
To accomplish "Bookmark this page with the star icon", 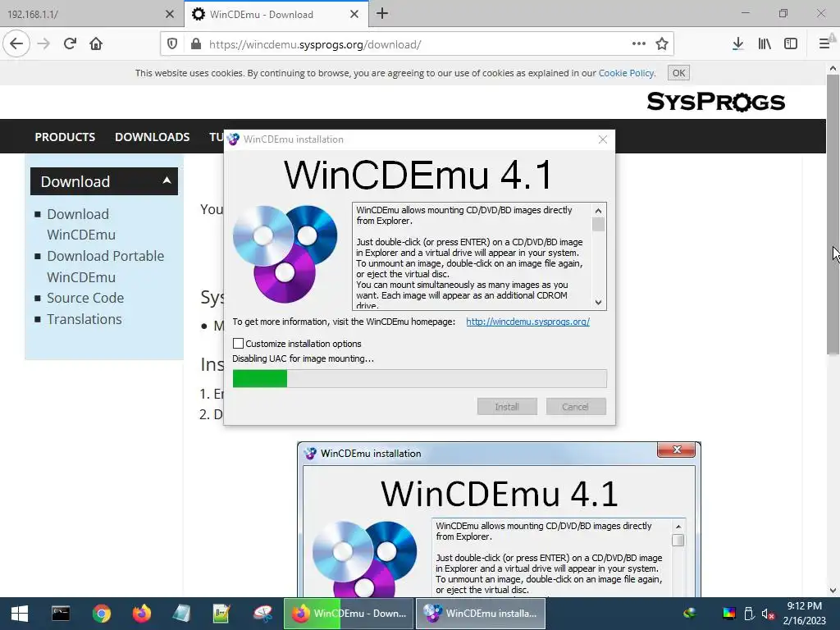I will (x=662, y=44).
